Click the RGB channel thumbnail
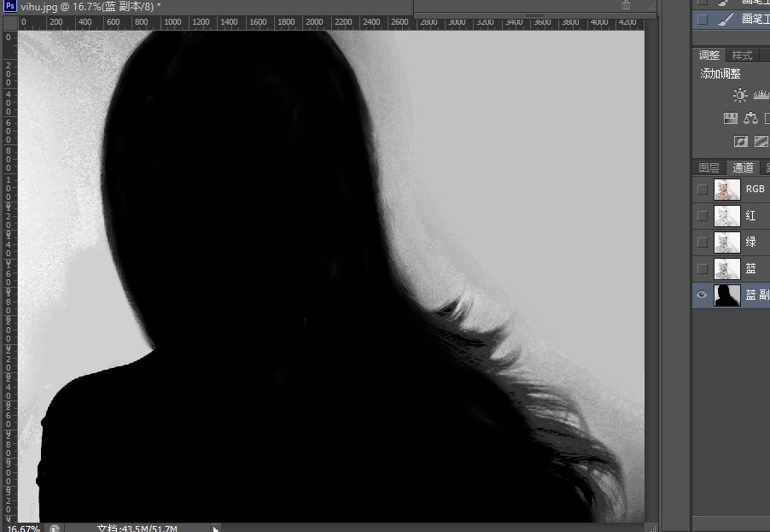 pyautogui.click(x=727, y=189)
